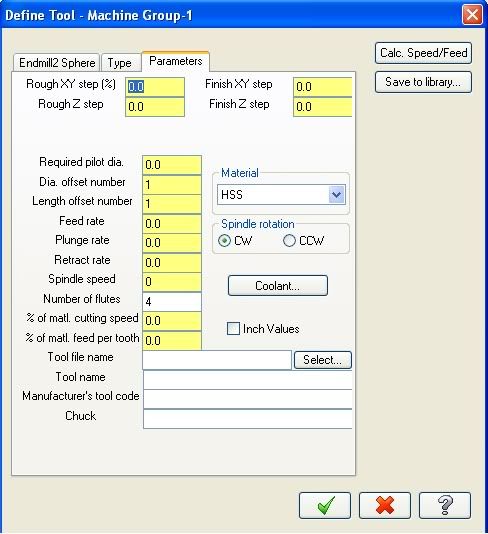Click Save to library button
The height and width of the screenshot is (534, 488).
[423, 82]
